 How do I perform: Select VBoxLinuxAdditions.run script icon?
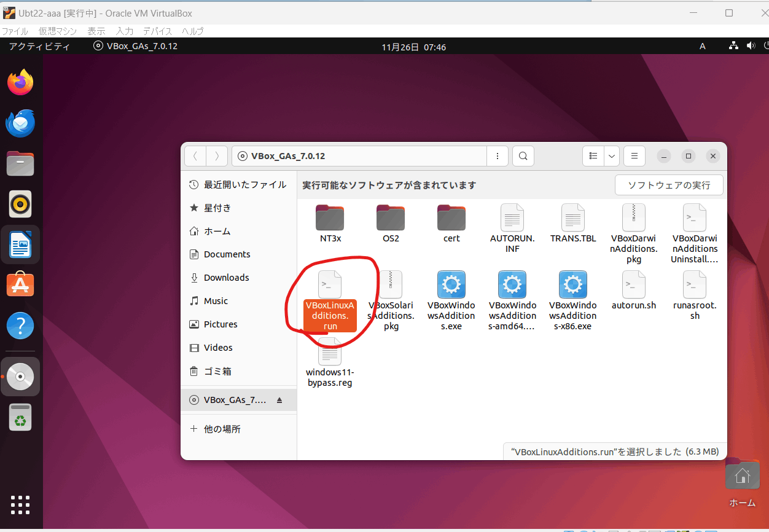click(330, 284)
